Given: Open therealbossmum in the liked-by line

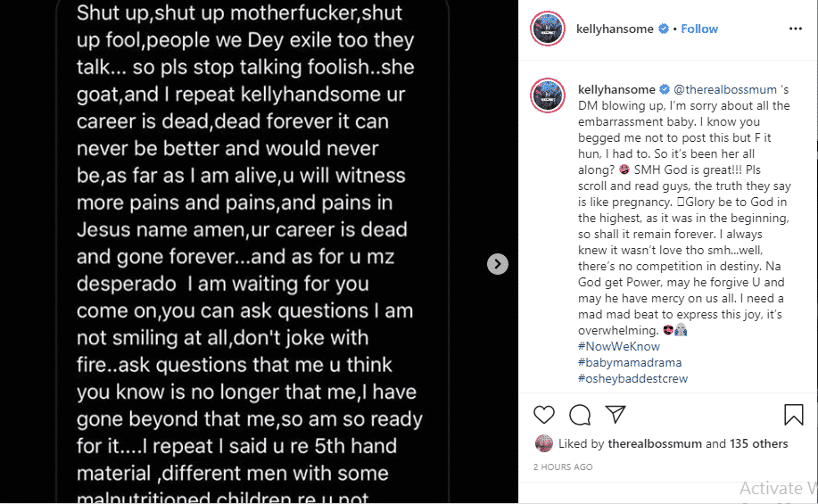Looking at the screenshot, I should [x=654, y=443].
